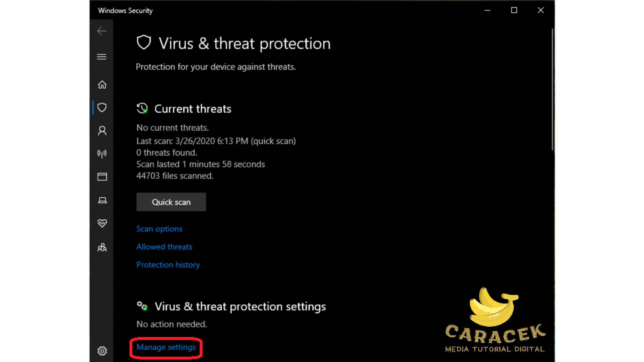Select the network/wireless icon in sidebar

[102, 153]
